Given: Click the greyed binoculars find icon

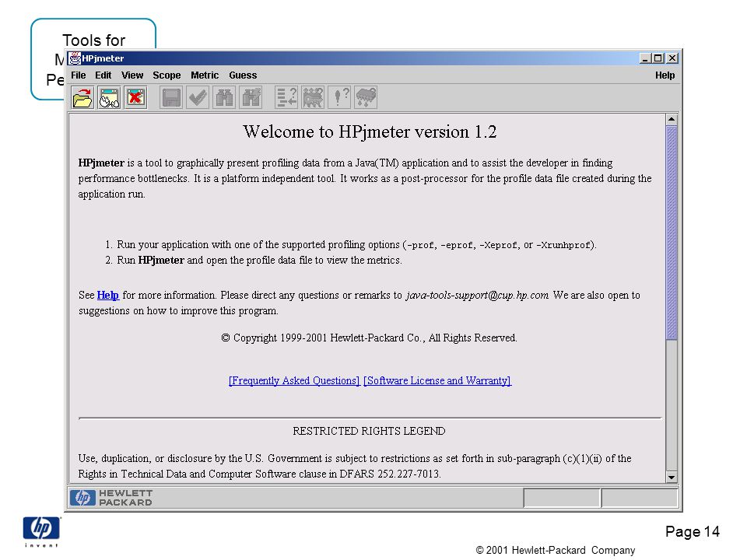Looking at the screenshot, I should coord(224,98).
